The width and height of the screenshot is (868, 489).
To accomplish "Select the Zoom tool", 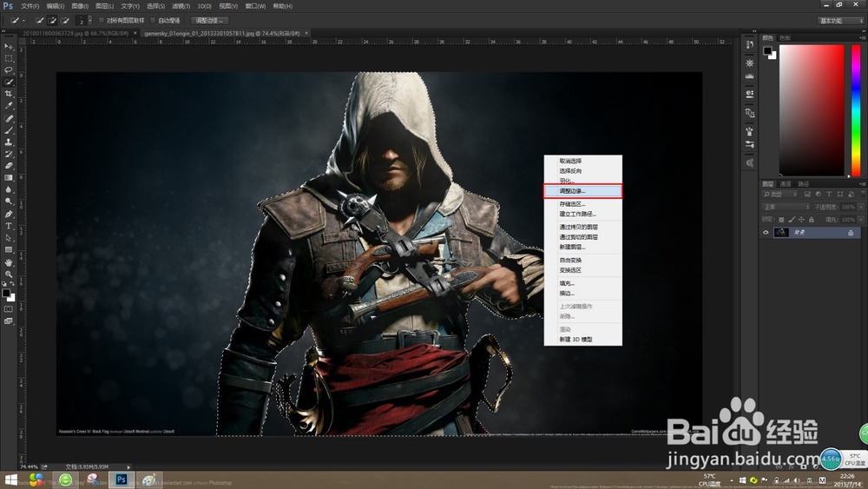I will (x=9, y=274).
